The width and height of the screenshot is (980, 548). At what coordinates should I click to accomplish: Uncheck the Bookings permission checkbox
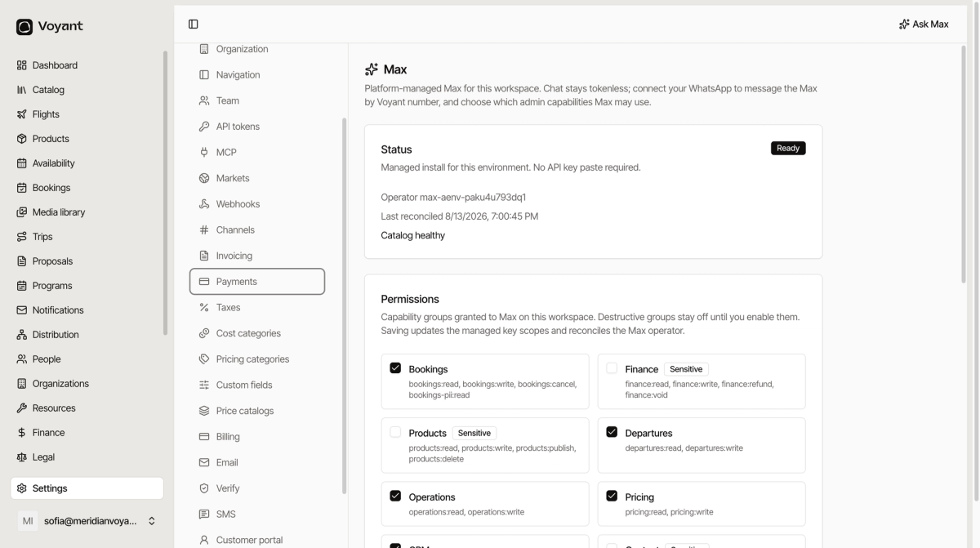[x=395, y=368]
